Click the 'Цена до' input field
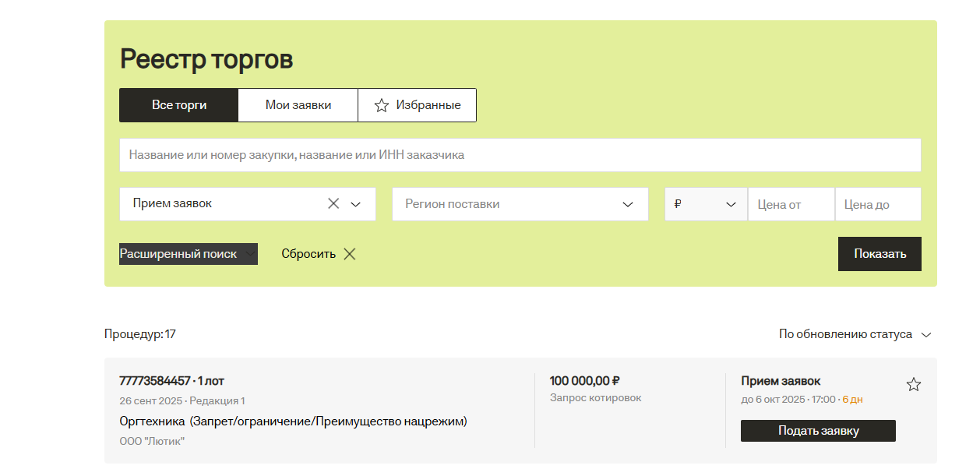This screenshot has width=980, height=476. point(877,204)
